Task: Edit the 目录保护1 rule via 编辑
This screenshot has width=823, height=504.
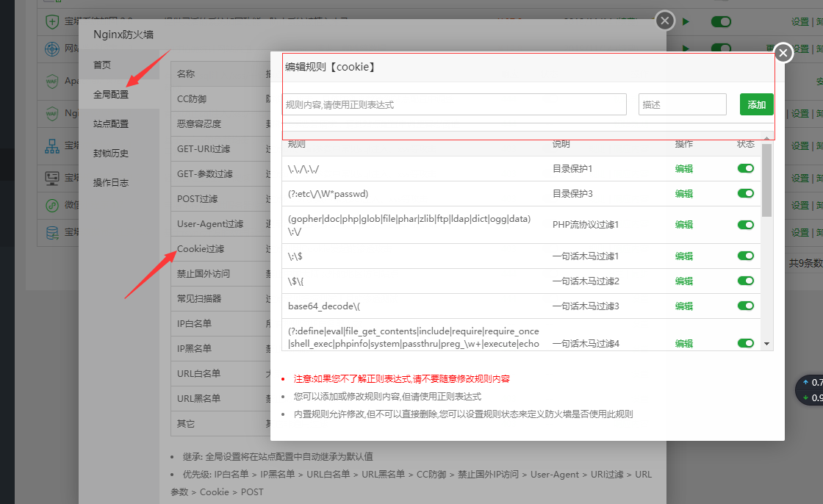Action: tap(684, 168)
